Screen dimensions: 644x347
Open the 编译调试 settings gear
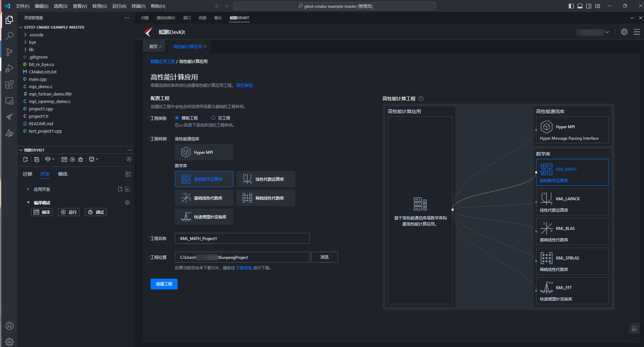(127, 203)
